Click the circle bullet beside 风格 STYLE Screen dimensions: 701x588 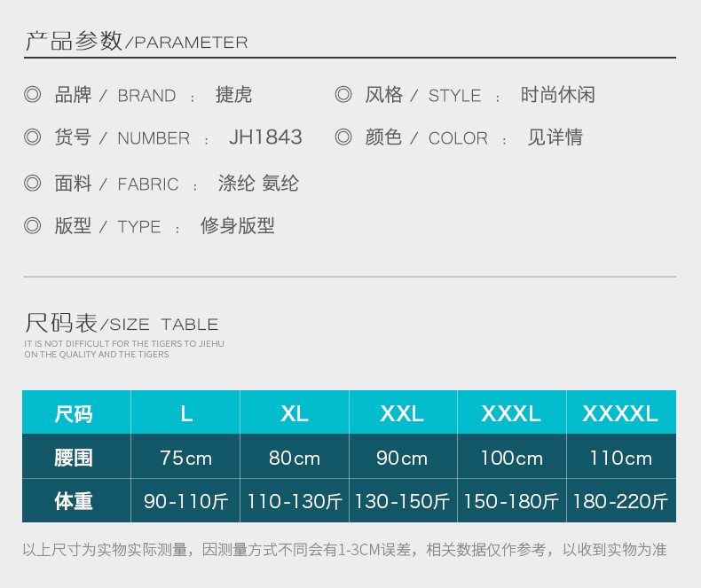click(343, 95)
